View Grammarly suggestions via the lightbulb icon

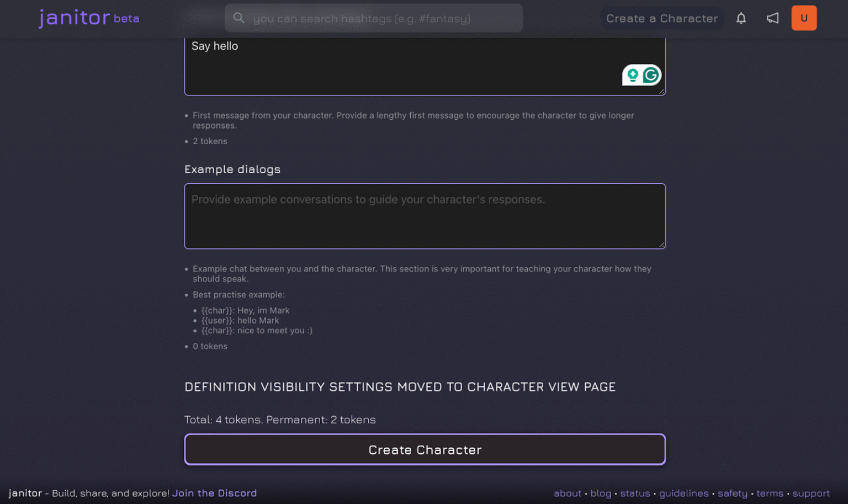(x=632, y=75)
